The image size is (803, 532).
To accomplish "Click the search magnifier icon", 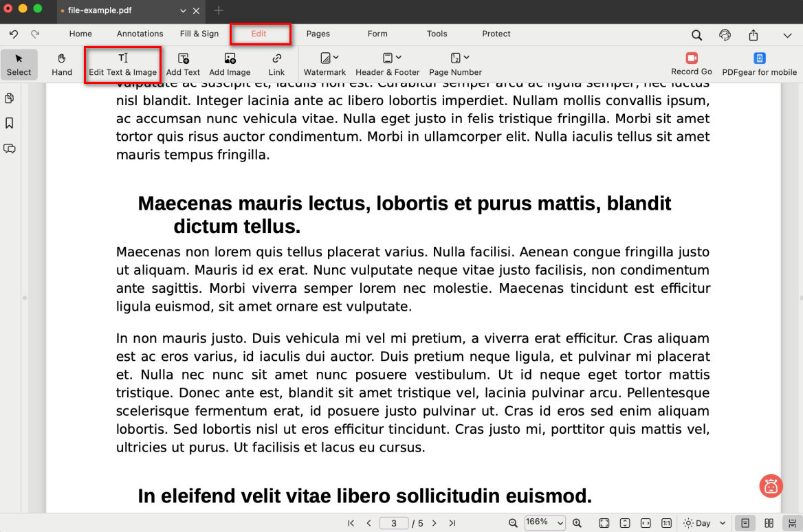I will coord(696,35).
